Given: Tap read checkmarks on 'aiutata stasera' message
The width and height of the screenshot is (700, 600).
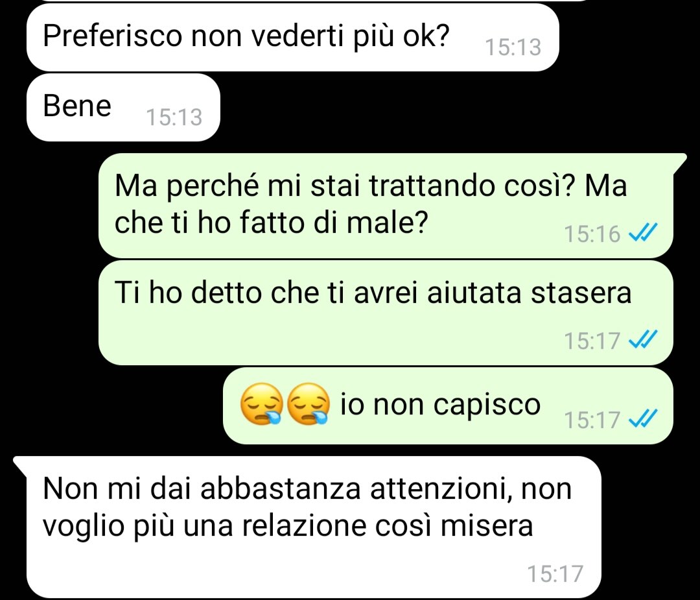Looking at the screenshot, I should point(643,340).
